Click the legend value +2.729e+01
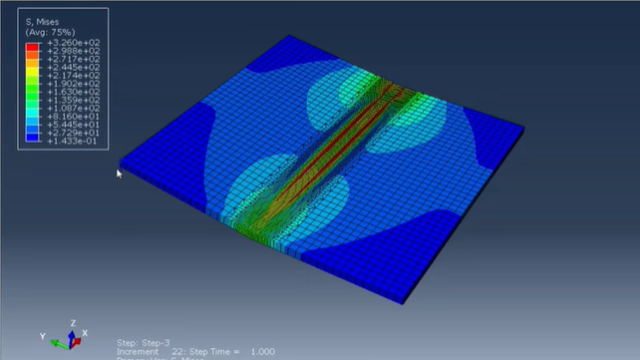 point(73,133)
